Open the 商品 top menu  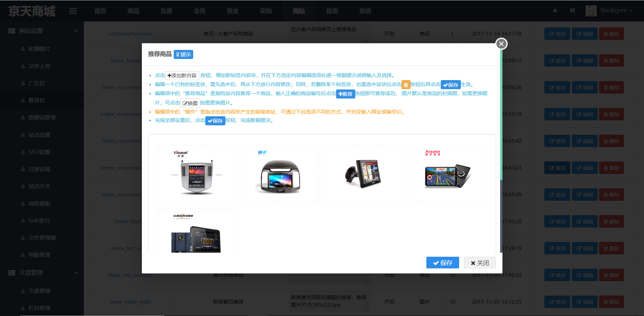click(x=133, y=11)
